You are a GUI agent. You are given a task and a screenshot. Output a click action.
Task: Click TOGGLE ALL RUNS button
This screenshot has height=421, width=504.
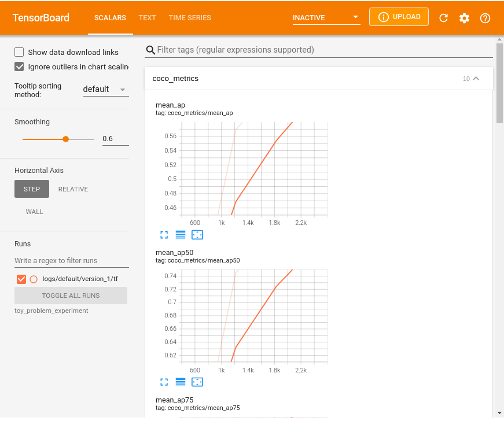point(71,296)
